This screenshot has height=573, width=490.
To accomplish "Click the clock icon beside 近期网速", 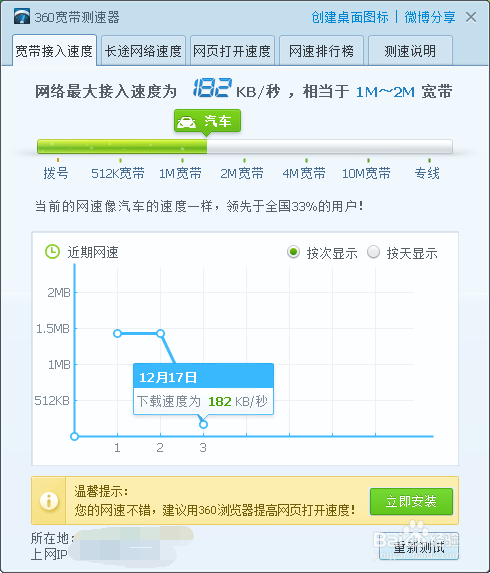I will pyautogui.click(x=52, y=252).
